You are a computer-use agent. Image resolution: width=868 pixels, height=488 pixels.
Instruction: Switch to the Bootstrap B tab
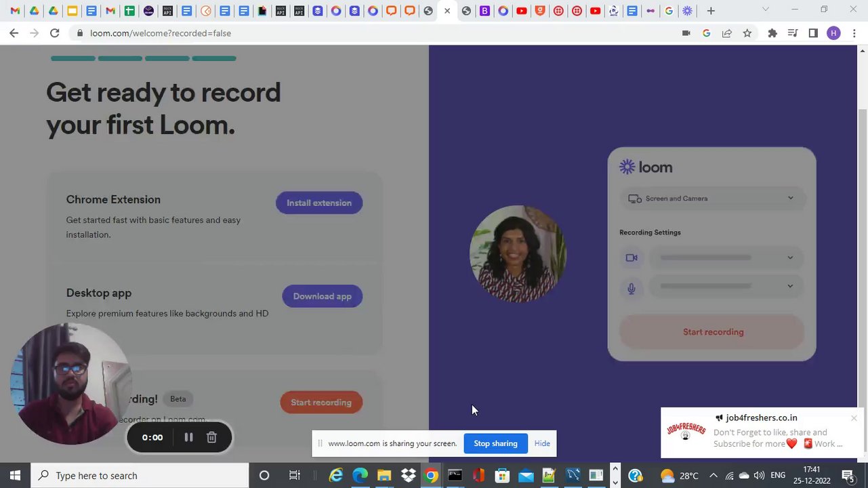484,11
